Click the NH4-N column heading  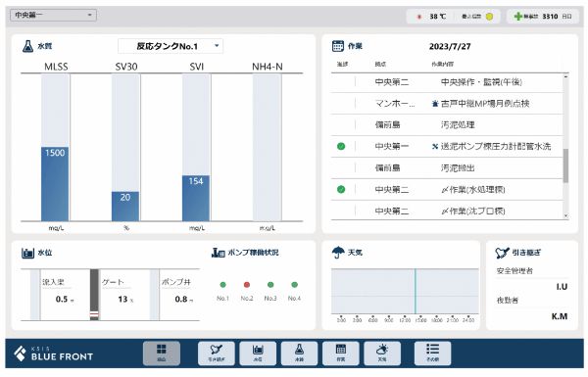267,67
